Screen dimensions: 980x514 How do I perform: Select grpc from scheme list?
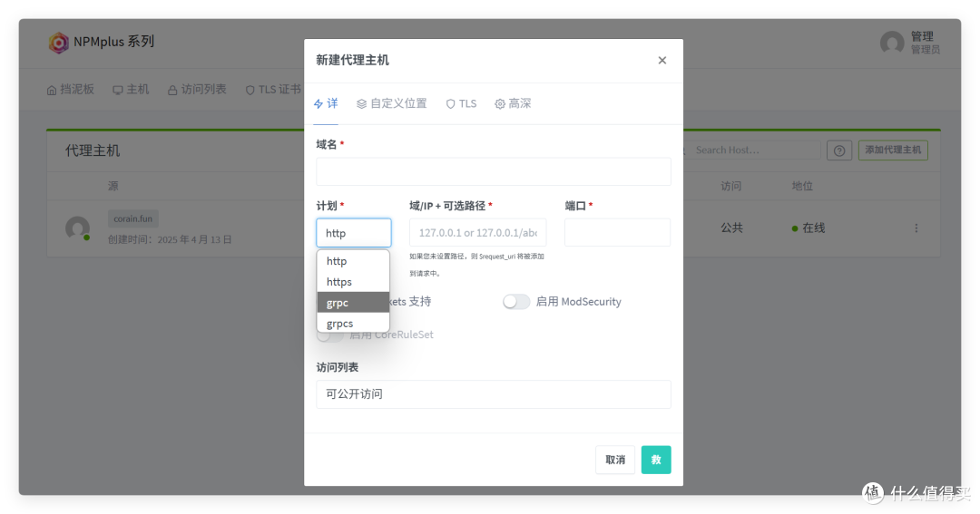tap(353, 302)
